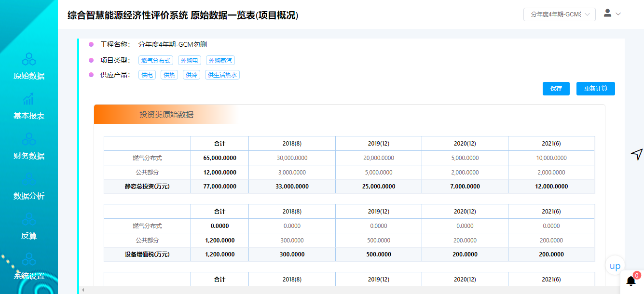Viewport: 644px width, 294px height.
Task: Open the 分年度4年期-GCM project dropdown
Action: 559,14
